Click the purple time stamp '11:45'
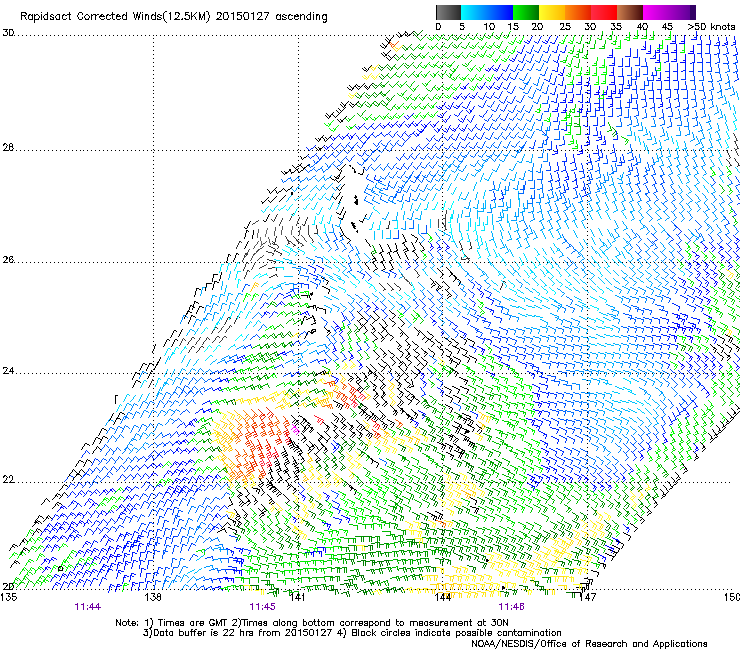 click(x=262, y=607)
